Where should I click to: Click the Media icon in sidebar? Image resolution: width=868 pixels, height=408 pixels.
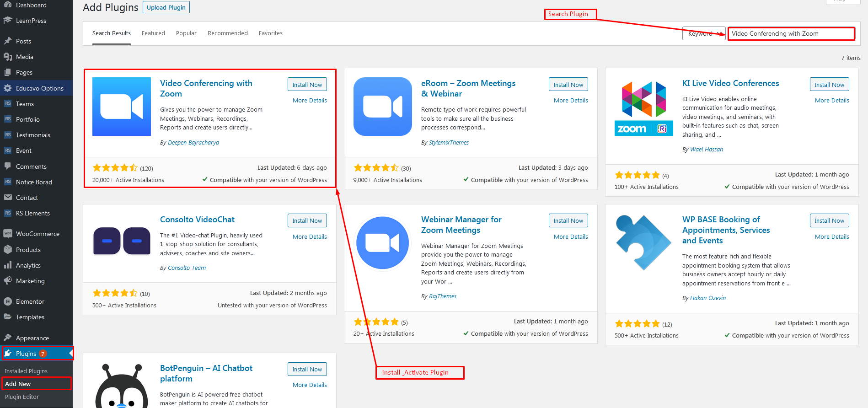[8, 57]
